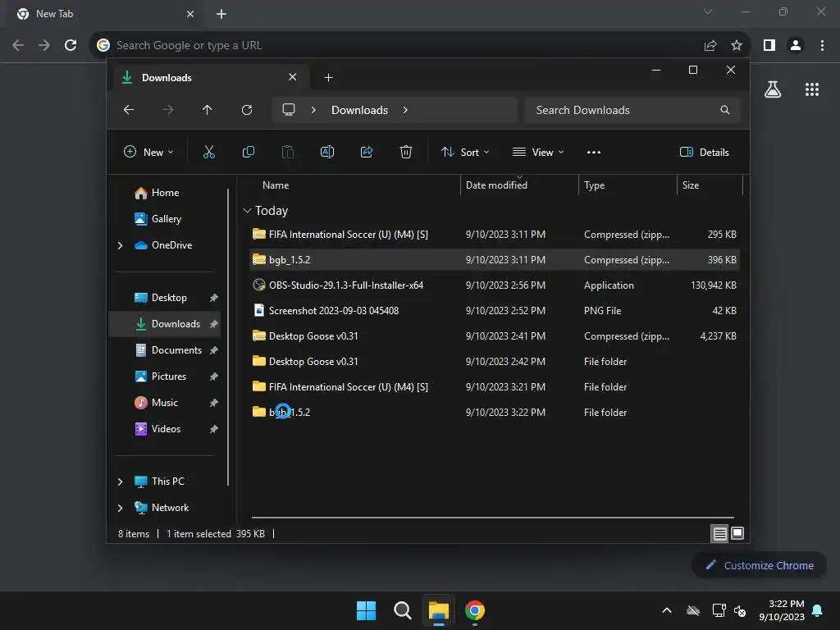Click horizontal scrollbar in file list
The height and width of the screenshot is (630, 840).
coord(493,518)
